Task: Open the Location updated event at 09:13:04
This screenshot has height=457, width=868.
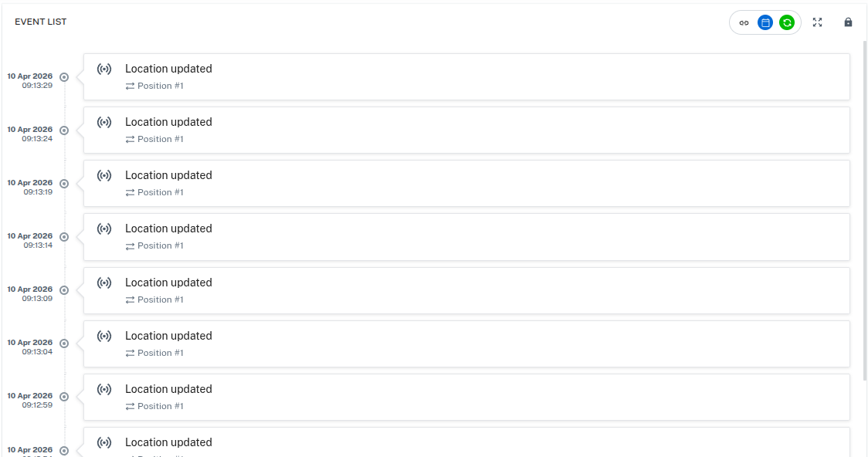Action: (466, 344)
